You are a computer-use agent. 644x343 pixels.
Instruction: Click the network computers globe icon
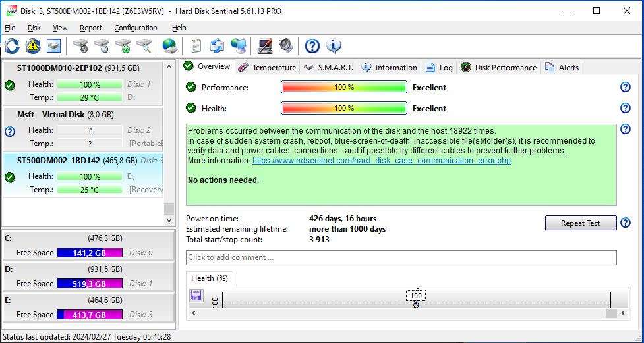pyautogui.click(x=239, y=46)
